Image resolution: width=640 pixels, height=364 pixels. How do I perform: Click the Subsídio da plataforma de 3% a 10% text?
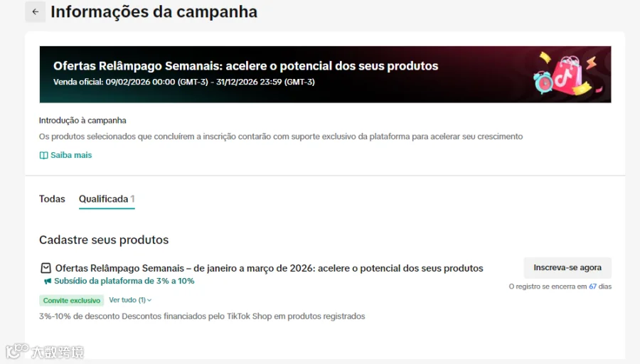pos(124,281)
